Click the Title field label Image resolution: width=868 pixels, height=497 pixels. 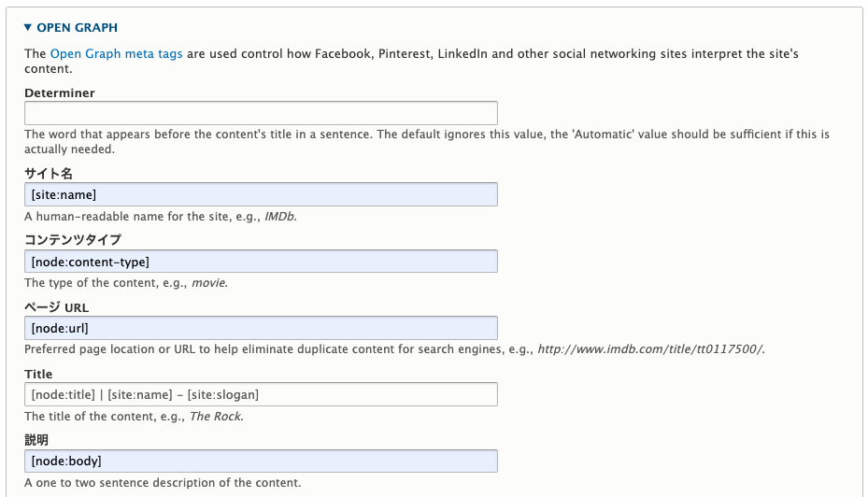click(38, 374)
